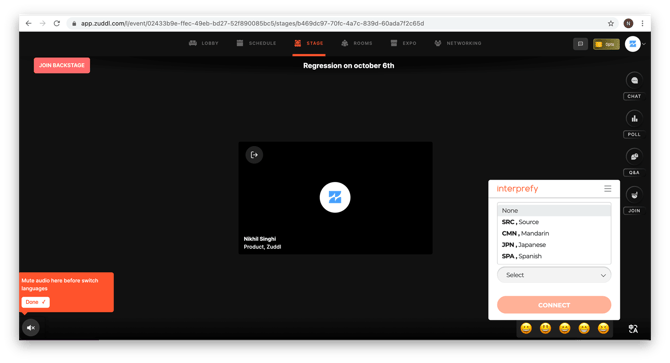Click the Zuddl logo in the video tile
The width and height of the screenshot is (670, 363).
click(x=335, y=197)
